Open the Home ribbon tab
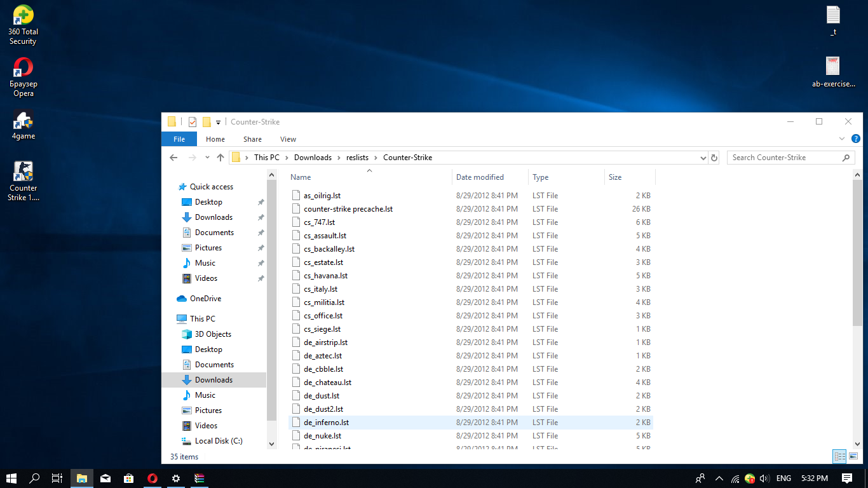 (215, 139)
